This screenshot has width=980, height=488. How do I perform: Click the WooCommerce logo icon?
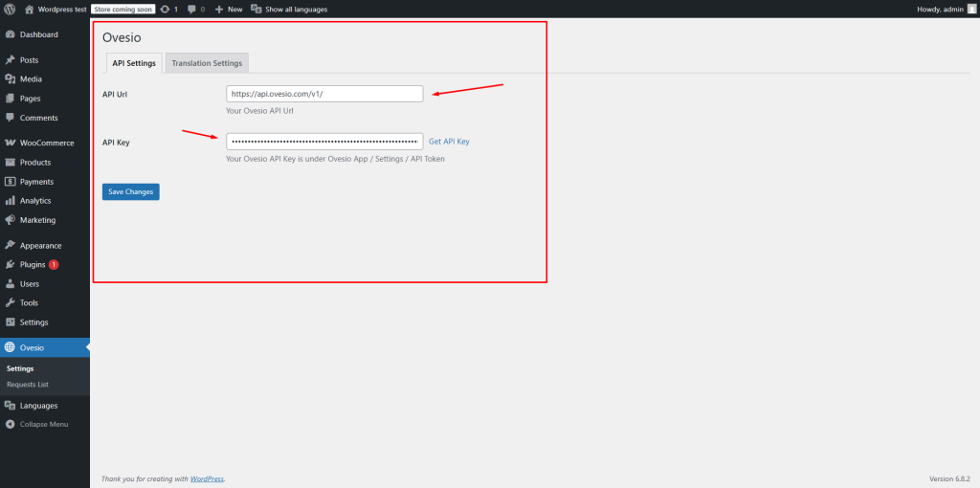[10, 144]
